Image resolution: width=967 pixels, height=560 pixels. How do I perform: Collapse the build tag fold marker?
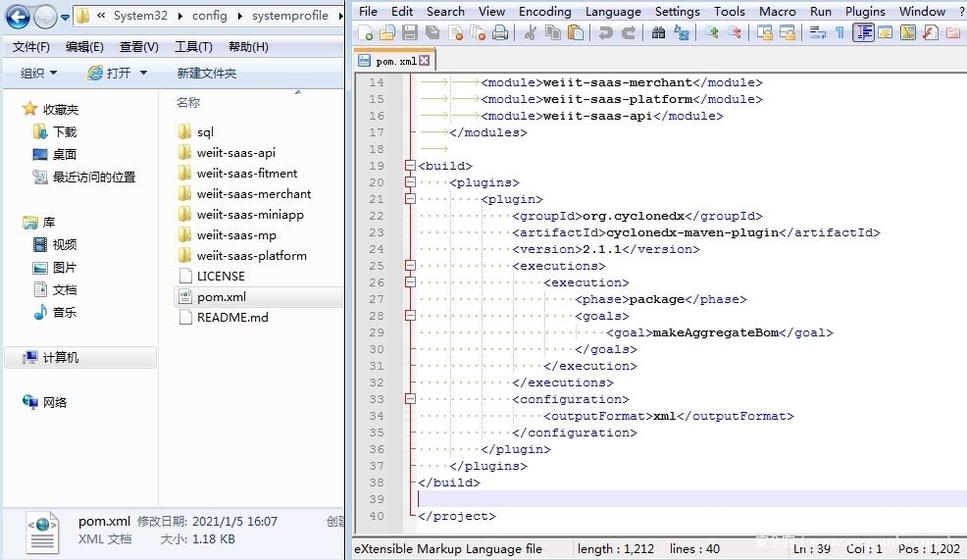tap(410, 166)
